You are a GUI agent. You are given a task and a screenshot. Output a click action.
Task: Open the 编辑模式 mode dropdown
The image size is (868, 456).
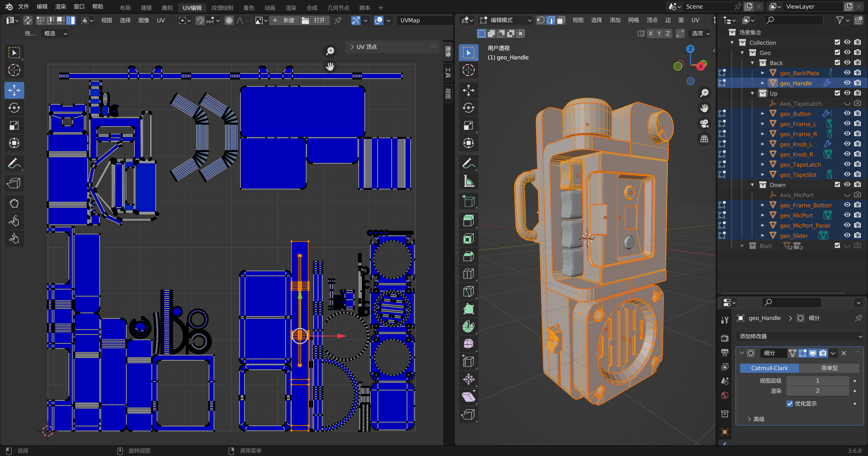pos(505,20)
